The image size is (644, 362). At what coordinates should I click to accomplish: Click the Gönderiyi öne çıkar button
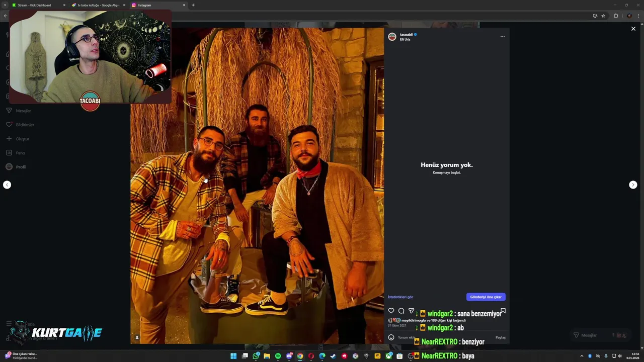pyautogui.click(x=486, y=297)
